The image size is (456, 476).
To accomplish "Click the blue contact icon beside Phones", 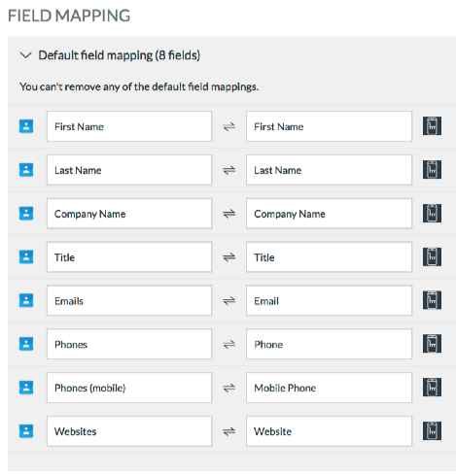I will (26, 344).
